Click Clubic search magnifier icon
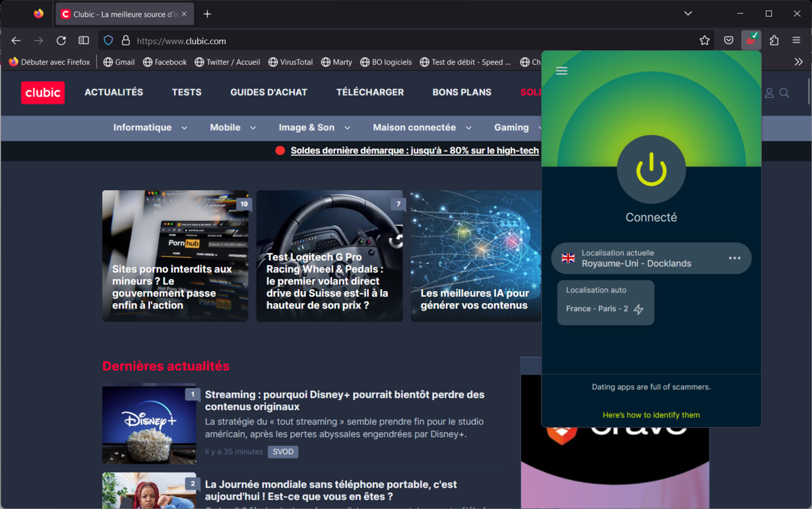 pos(784,93)
